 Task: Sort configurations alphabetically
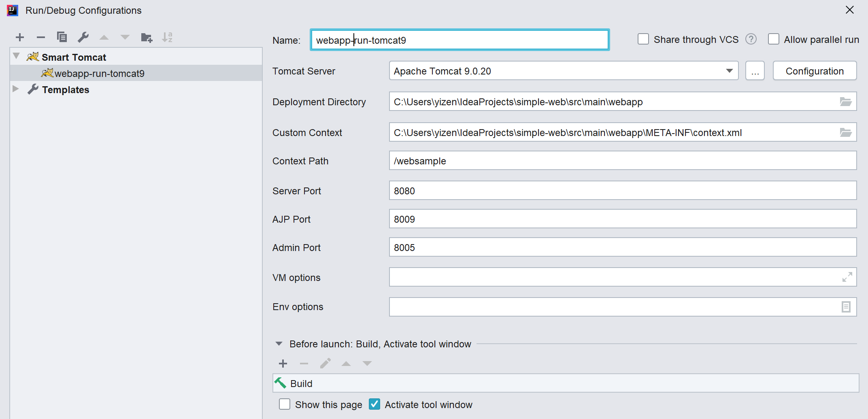[167, 37]
